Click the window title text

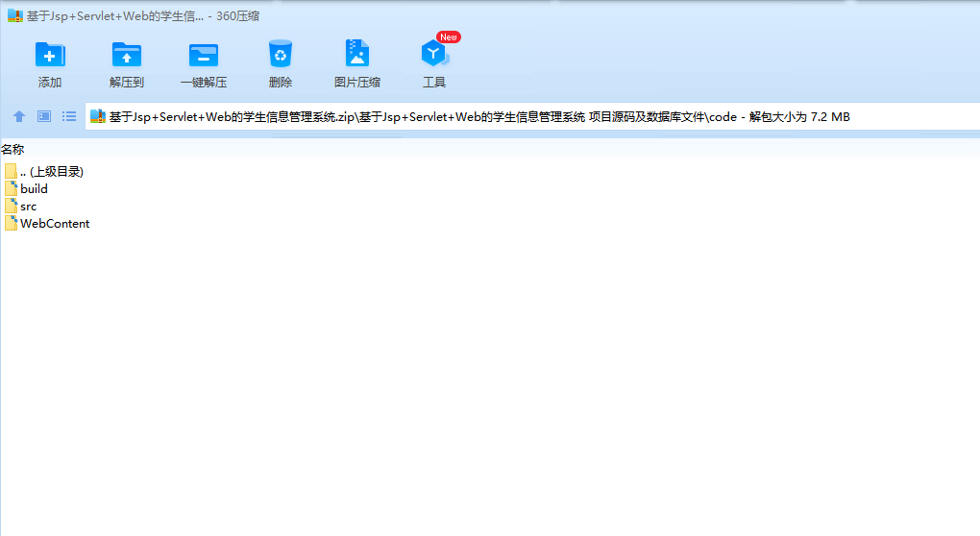tap(143, 16)
